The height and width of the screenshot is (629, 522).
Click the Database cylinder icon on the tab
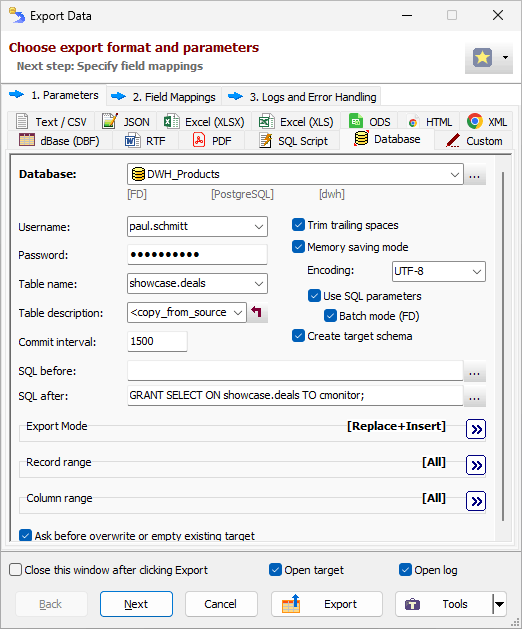tap(361, 138)
